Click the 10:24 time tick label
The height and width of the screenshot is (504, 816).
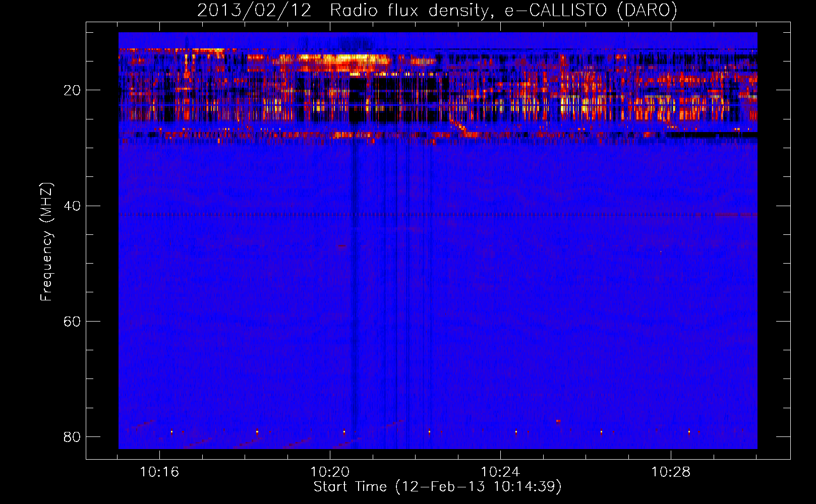pos(500,472)
